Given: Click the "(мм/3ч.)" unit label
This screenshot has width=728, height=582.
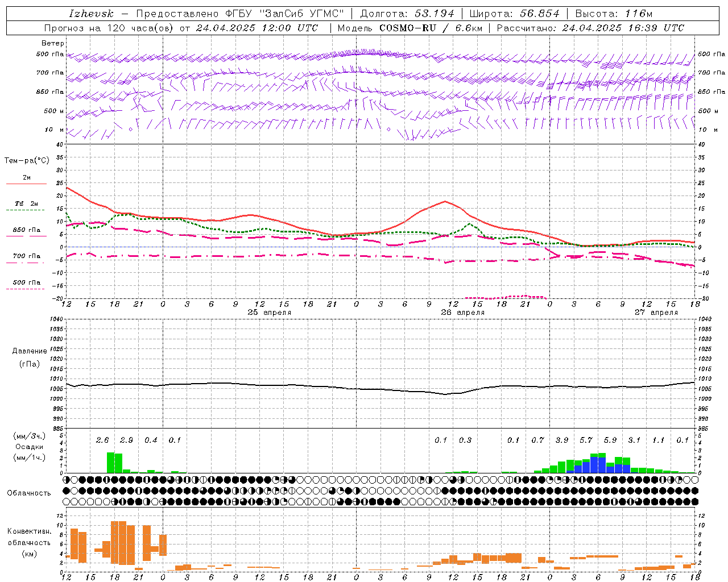Looking at the screenshot, I should coord(30,436).
